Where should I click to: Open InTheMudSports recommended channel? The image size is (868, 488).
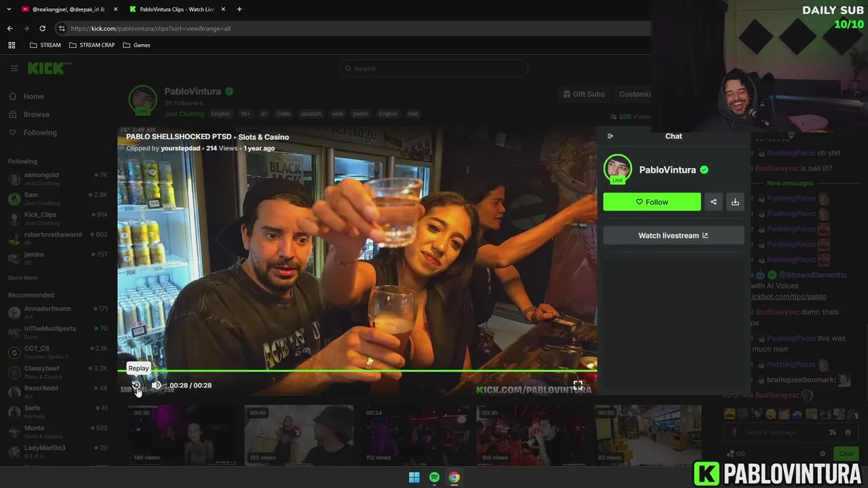click(x=58, y=332)
